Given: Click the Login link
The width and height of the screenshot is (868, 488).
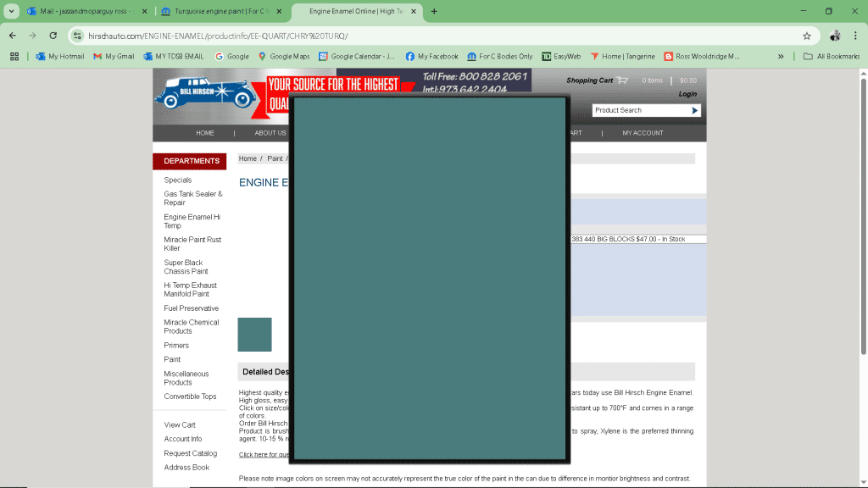Looking at the screenshot, I should tap(687, 94).
